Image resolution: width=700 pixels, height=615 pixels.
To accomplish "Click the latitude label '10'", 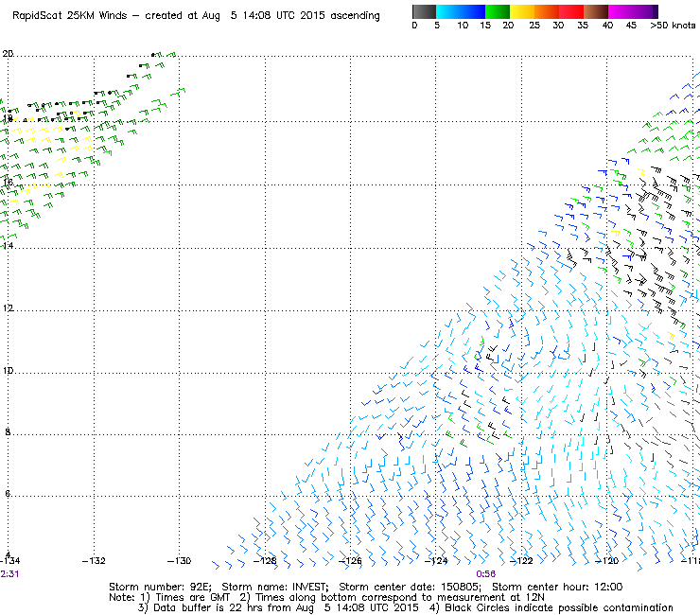I will (x=8, y=371).
